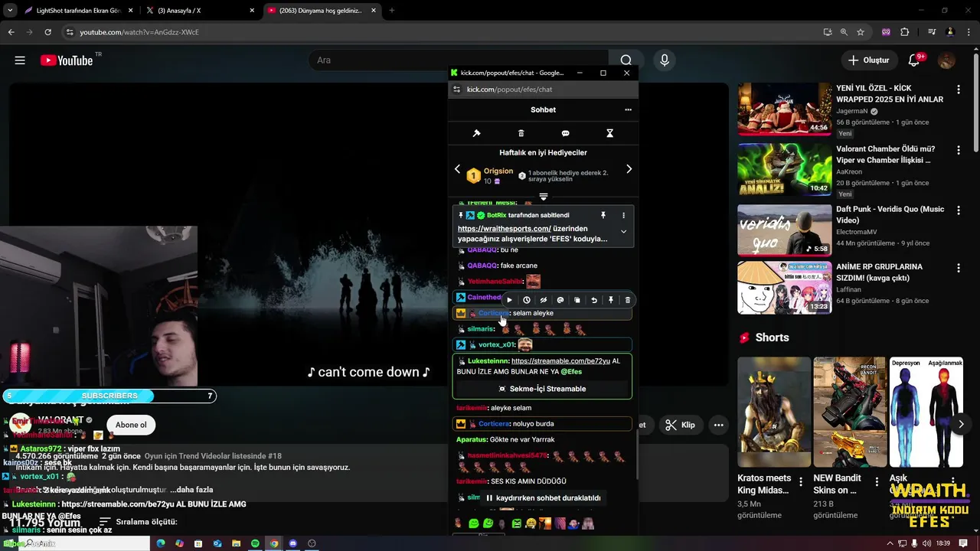Open YouTube notifications bell
980x551 pixels.
[913, 60]
